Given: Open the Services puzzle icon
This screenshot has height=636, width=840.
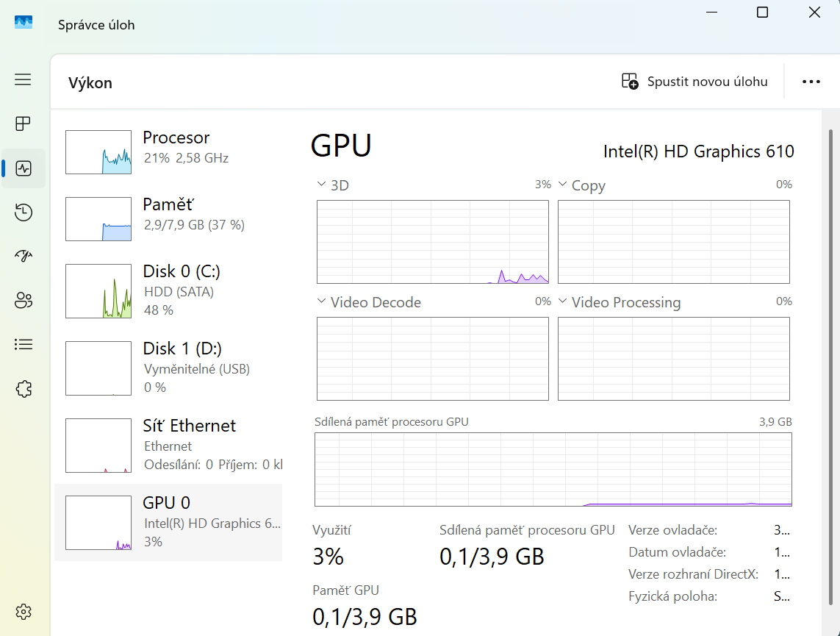Looking at the screenshot, I should [x=23, y=388].
